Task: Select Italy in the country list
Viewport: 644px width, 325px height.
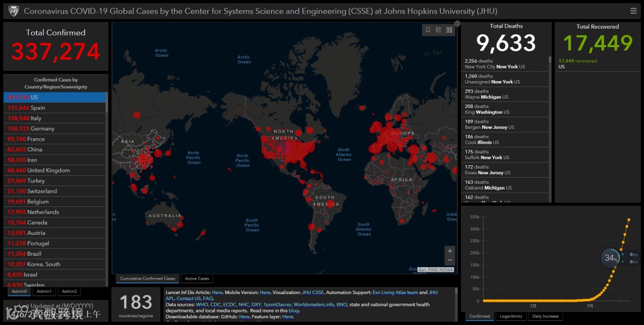Action: [x=55, y=118]
